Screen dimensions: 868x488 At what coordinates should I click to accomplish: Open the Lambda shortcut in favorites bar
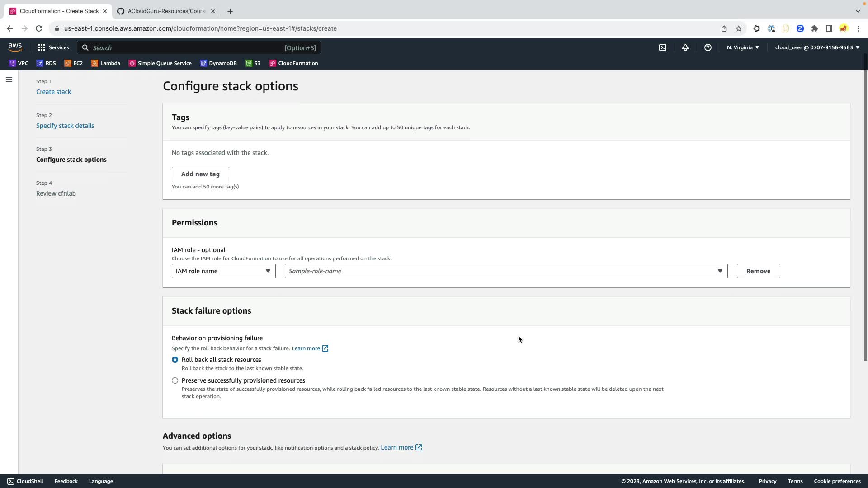pyautogui.click(x=106, y=63)
